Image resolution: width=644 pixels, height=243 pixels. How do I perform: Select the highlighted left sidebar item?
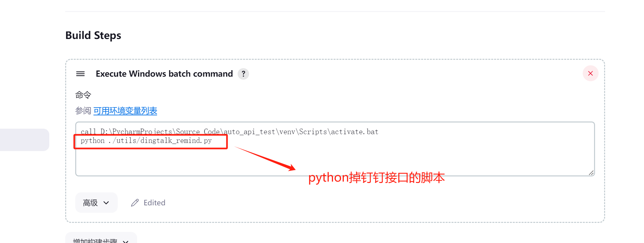coord(24,140)
